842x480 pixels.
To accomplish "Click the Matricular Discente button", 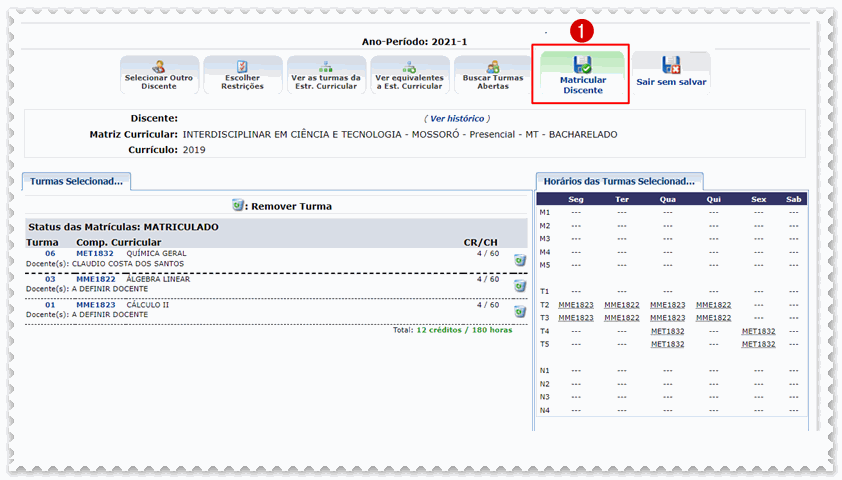I will pos(581,75).
